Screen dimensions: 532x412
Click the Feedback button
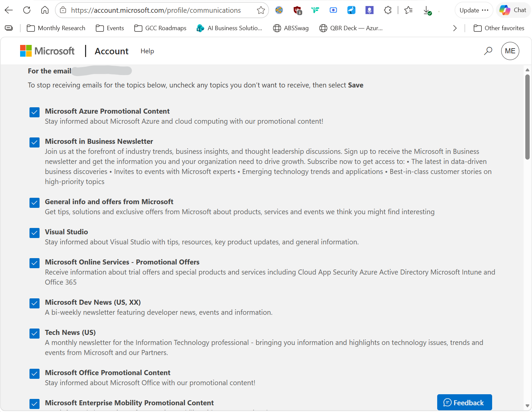tap(464, 402)
